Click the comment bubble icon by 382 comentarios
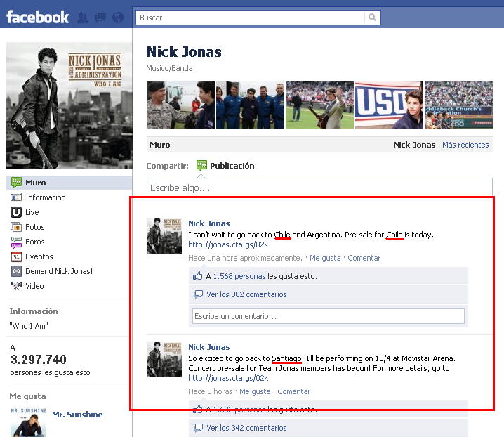This screenshot has height=437, width=504. pos(199,294)
